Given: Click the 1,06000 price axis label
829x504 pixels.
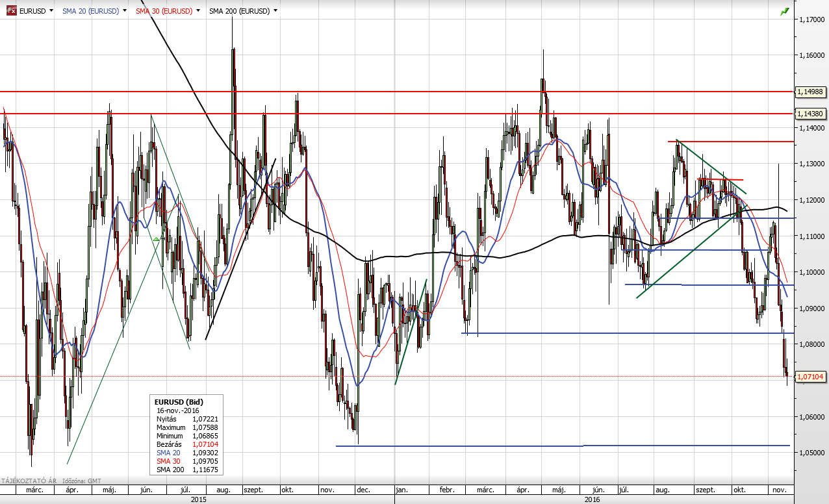Looking at the screenshot, I should [812, 417].
